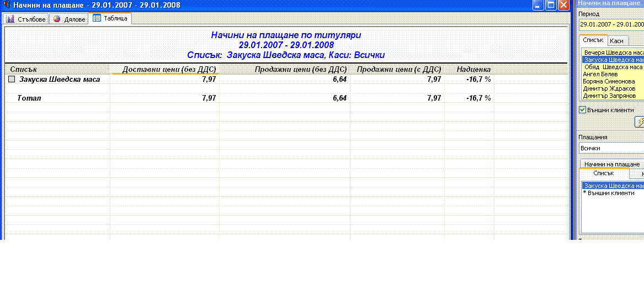Close the report window with red X
This screenshot has width=644, height=283.
[563, 6]
